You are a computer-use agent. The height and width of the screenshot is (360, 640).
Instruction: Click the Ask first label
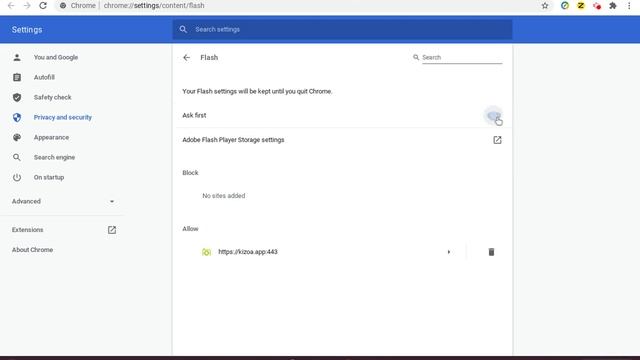coord(194,115)
